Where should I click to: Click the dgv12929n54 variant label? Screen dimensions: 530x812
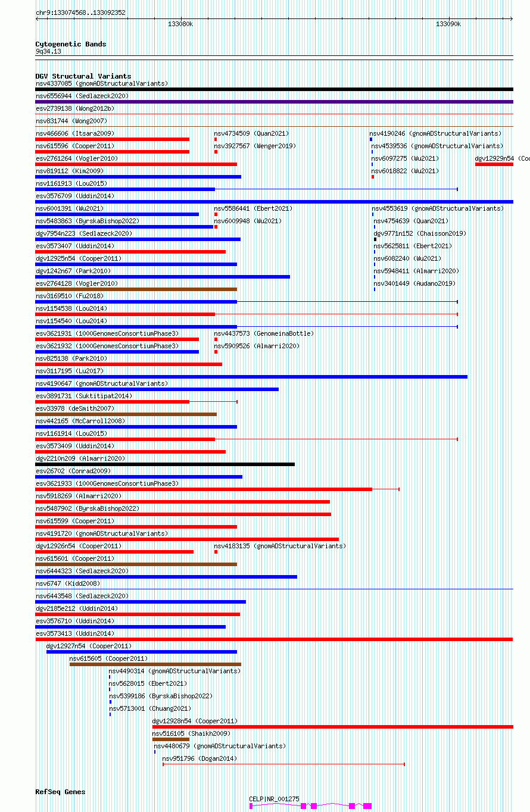pyautogui.click(x=502, y=158)
